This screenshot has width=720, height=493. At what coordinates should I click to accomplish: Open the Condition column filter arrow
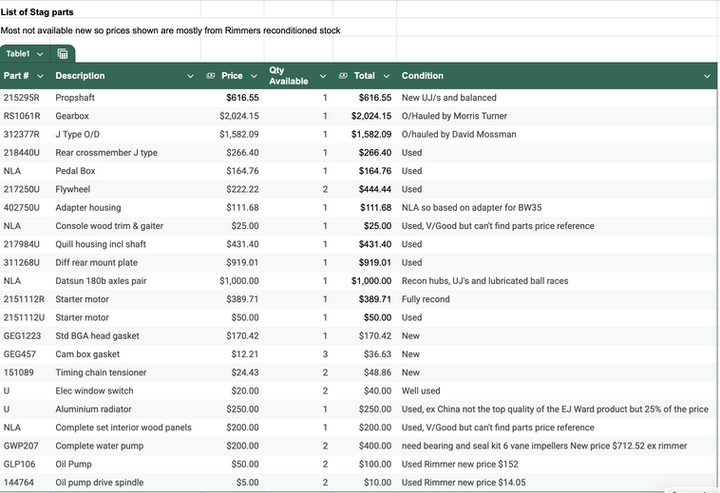(x=707, y=76)
